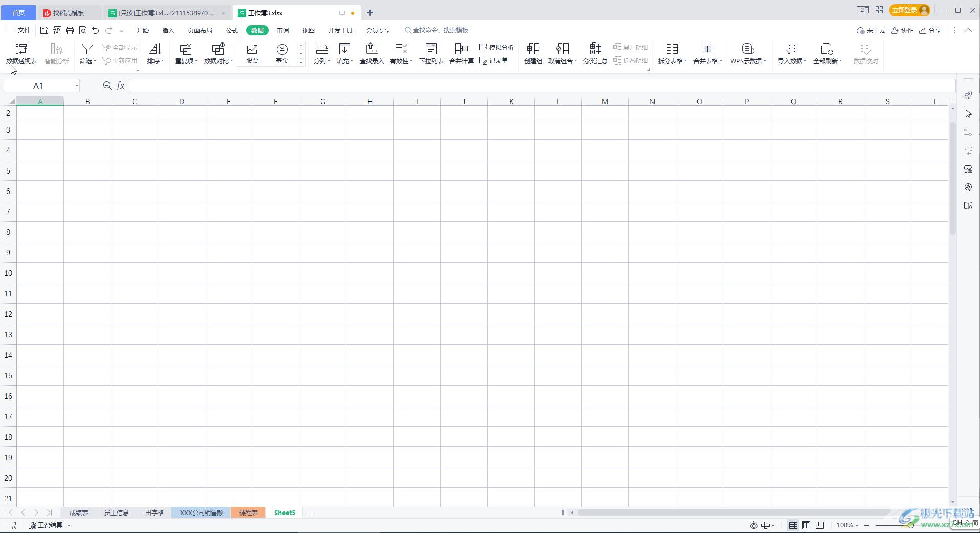Viewport: 980px width, 533px height.
Task: Open the 文件 file menu
Action: tap(19, 30)
